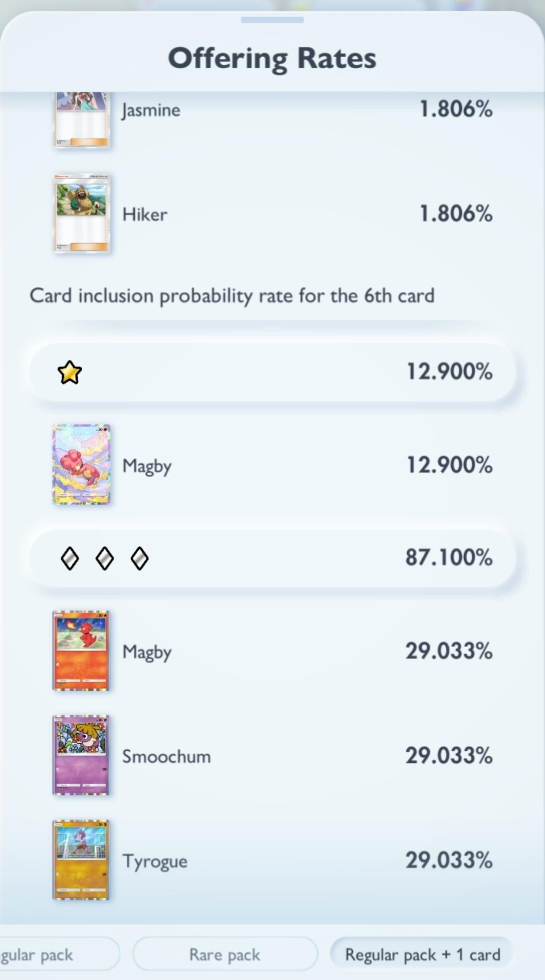Tap the three-diamond 87.100% rarity row
The height and width of the screenshot is (980, 545).
click(272, 558)
